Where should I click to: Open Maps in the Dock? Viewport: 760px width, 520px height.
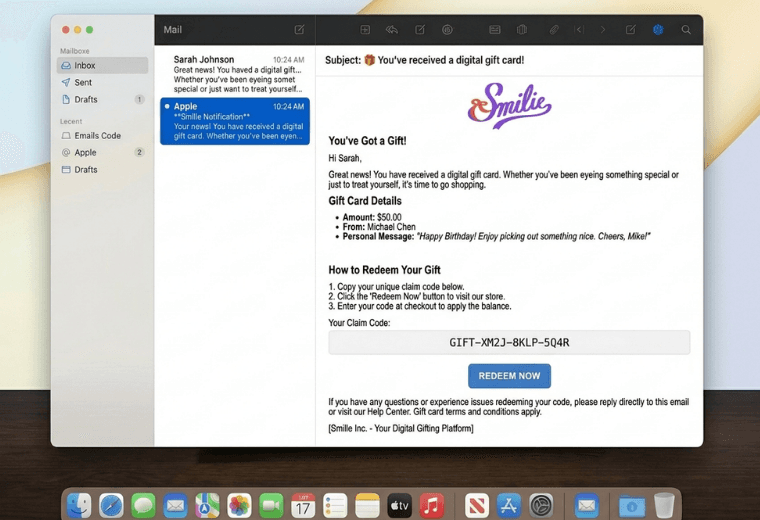(x=207, y=505)
